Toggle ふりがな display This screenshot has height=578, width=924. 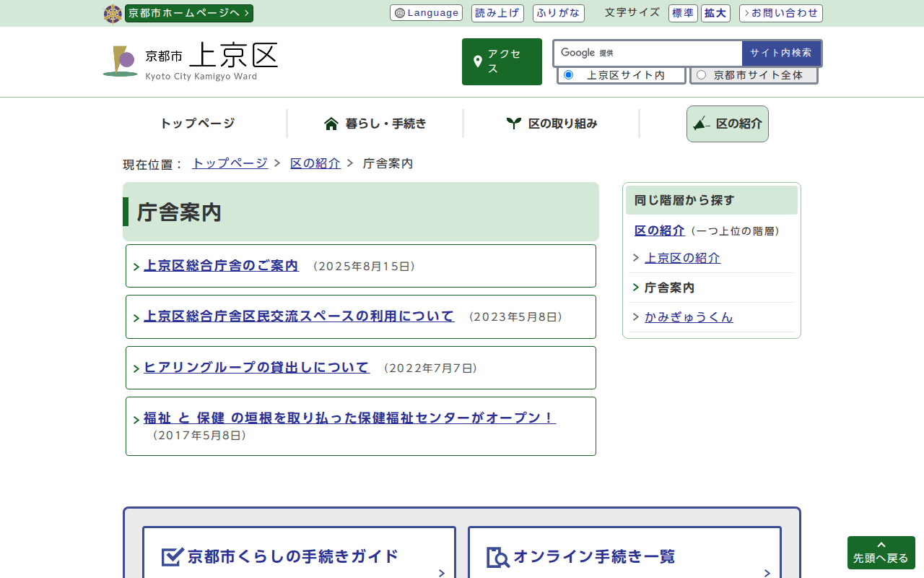coord(558,13)
